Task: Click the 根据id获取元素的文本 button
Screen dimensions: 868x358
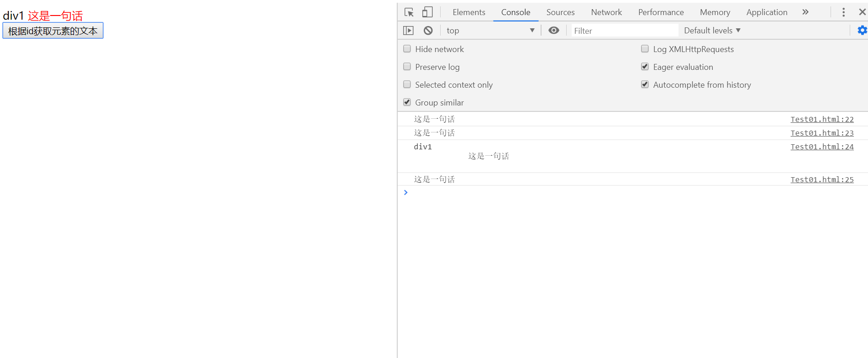Action: pyautogui.click(x=53, y=31)
